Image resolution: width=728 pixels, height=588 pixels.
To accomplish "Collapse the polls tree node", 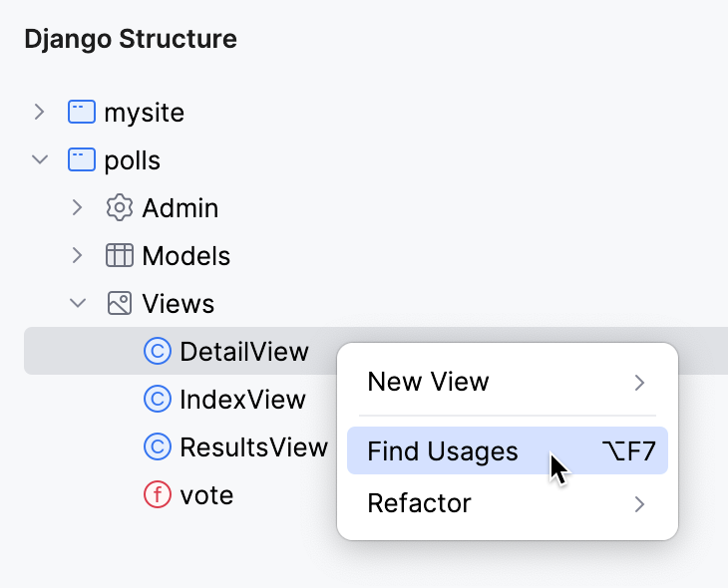I will coord(40,159).
